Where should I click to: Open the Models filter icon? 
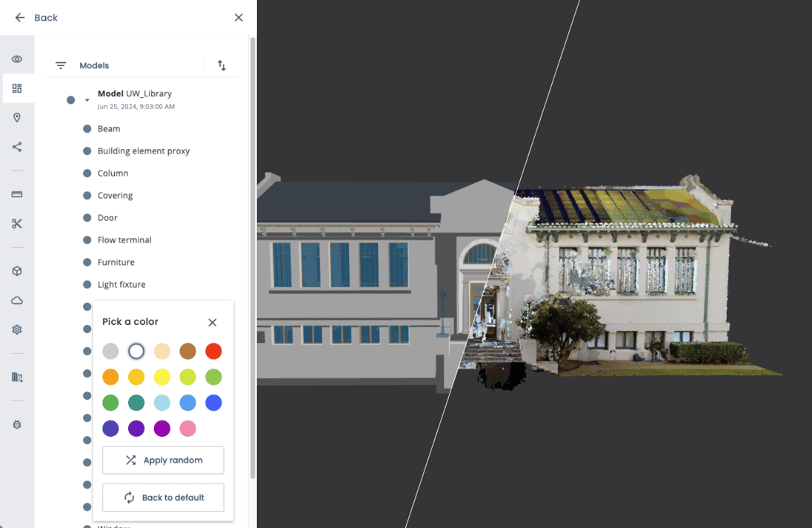(x=61, y=65)
